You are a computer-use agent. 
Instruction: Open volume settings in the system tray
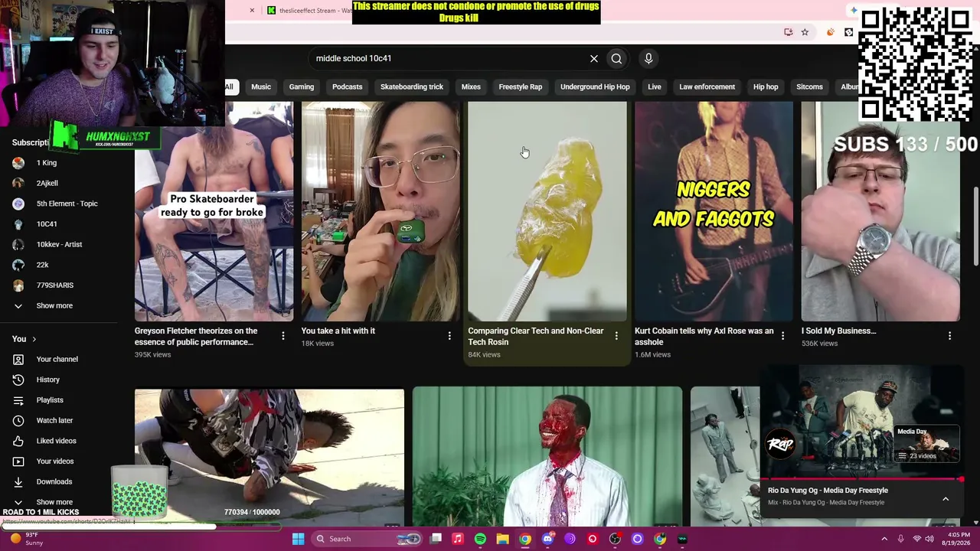(x=929, y=539)
